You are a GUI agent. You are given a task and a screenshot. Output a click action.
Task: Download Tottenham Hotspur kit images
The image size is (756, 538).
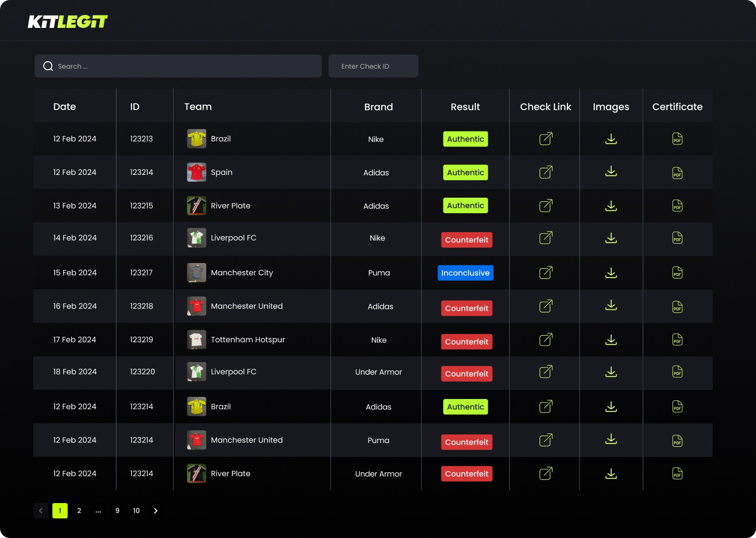click(x=611, y=340)
